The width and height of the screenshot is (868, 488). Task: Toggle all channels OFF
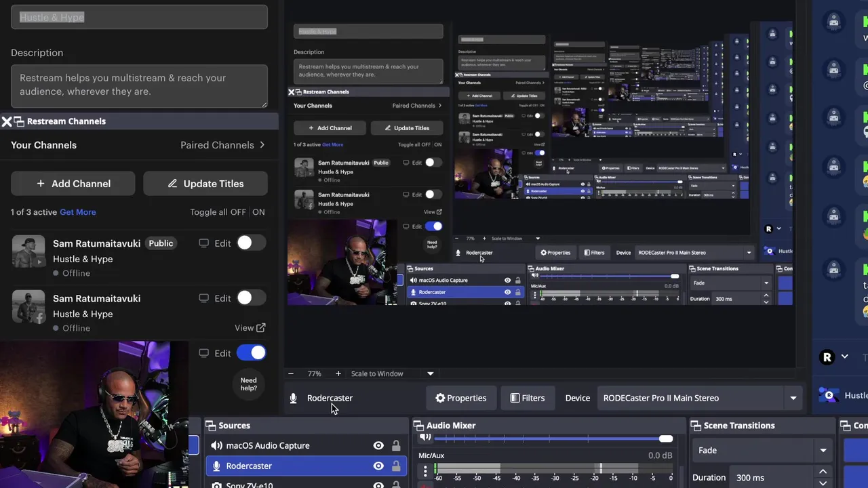(x=238, y=212)
